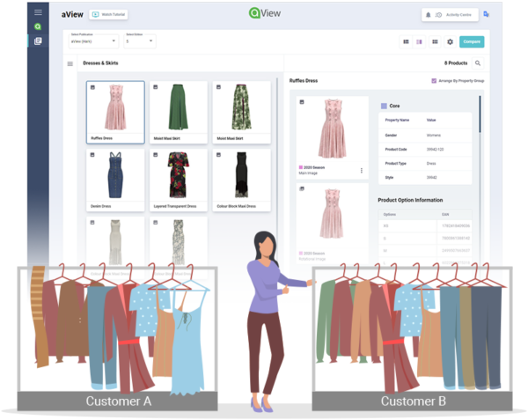The width and height of the screenshot is (528, 420).
Task: Click the card icon on Ruffles Dress tile
Action: (x=92, y=87)
